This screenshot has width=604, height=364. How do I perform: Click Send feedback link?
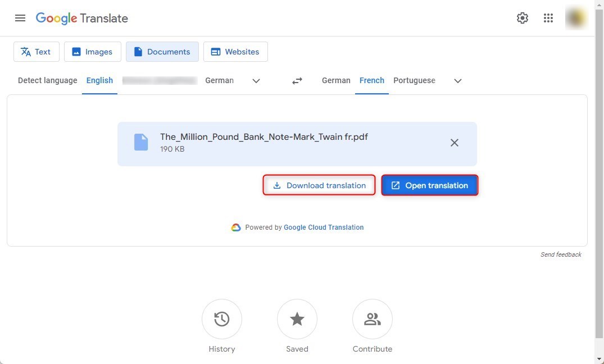(561, 254)
